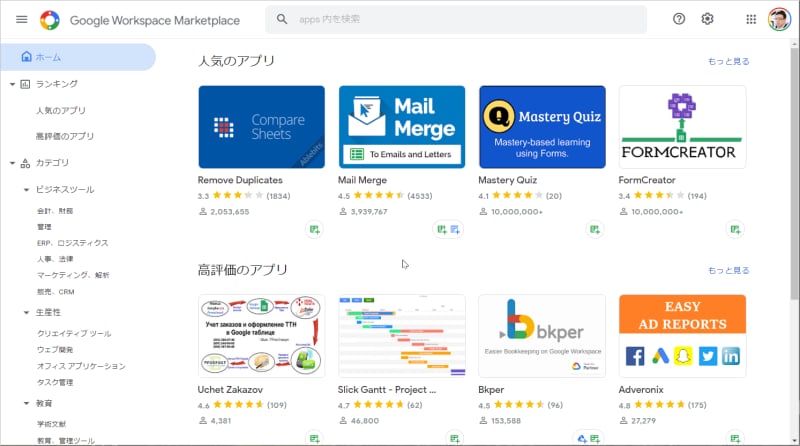Open the Mail Merge app title
800x446 pixels.
pyautogui.click(x=362, y=180)
